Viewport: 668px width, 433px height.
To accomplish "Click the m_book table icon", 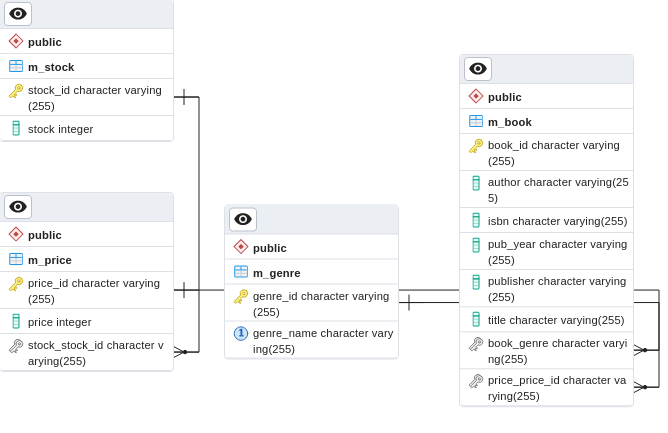I will tap(476, 122).
